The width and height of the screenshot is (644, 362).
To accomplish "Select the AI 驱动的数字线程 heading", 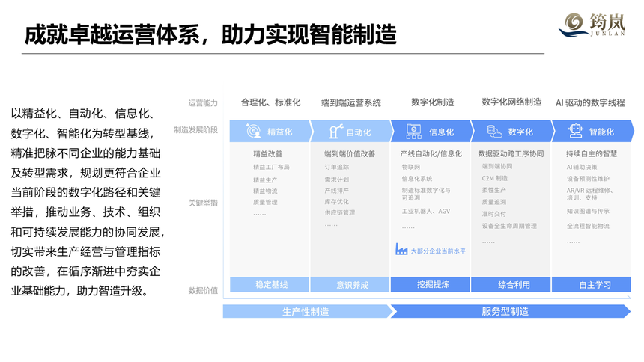I will [x=590, y=102].
